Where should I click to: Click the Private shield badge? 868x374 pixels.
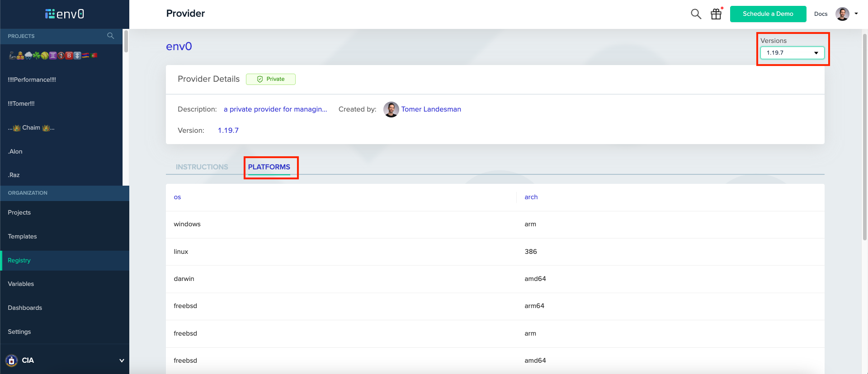point(271,79)
